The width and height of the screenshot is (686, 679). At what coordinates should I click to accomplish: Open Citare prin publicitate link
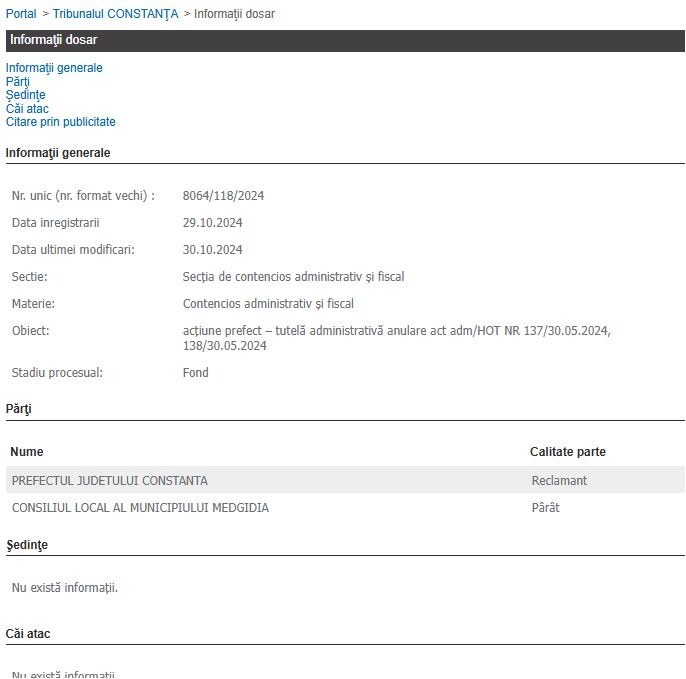coord(60,122)
